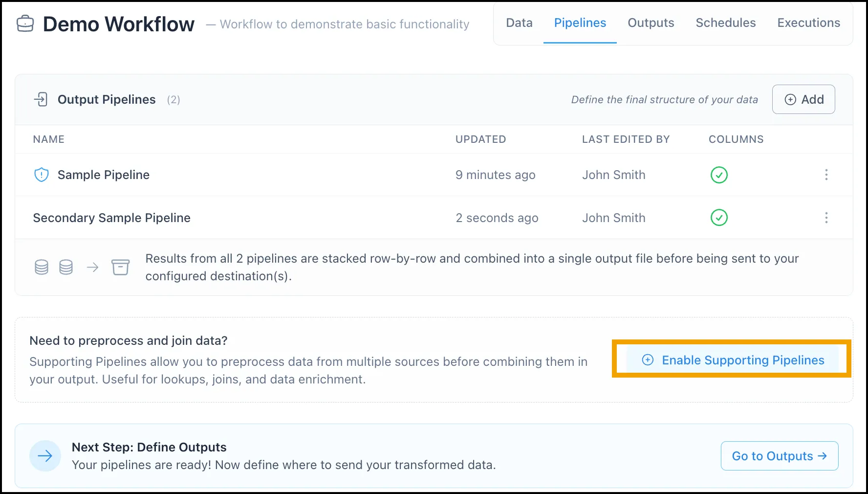Click green columns checkmark for Secondary Sample Pipeline

pos(719,217)
